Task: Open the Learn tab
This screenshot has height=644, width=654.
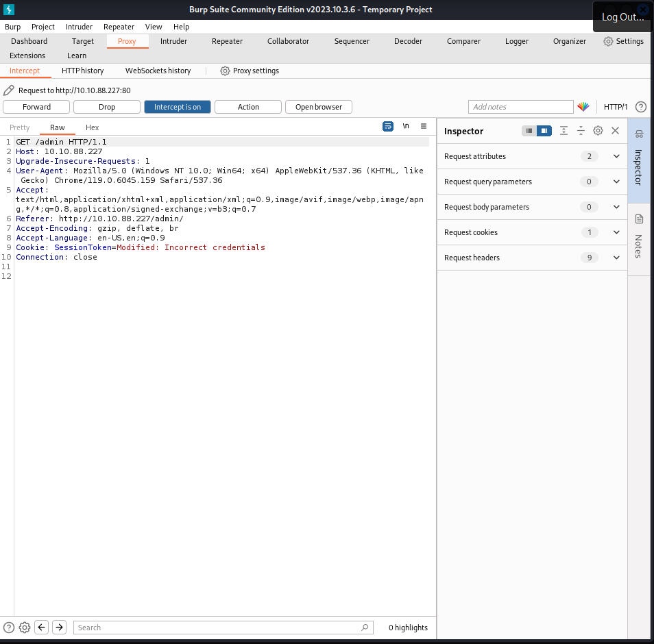Action: click(77, 55)
